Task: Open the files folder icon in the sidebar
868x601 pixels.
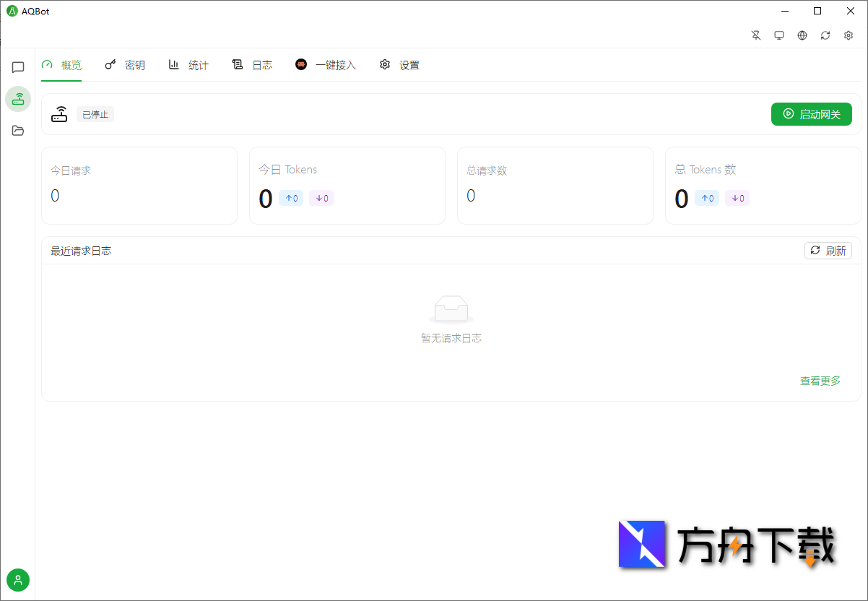Action: pos(17,131)
